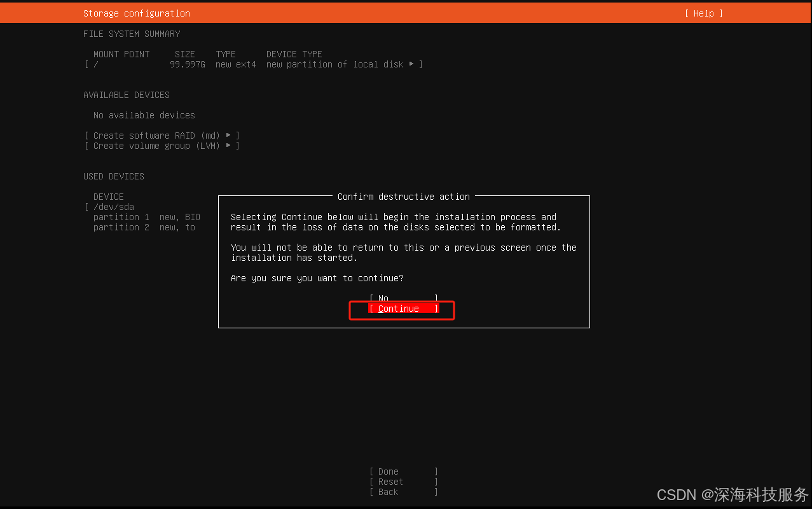The image size is (812, 509).
Task: Click 'Are you sure you want to continue?' text
Action: click(x=317, y=278)
